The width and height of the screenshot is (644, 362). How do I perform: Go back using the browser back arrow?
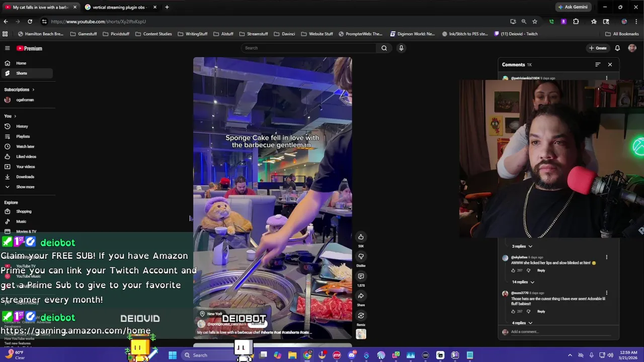click(6, 22)
